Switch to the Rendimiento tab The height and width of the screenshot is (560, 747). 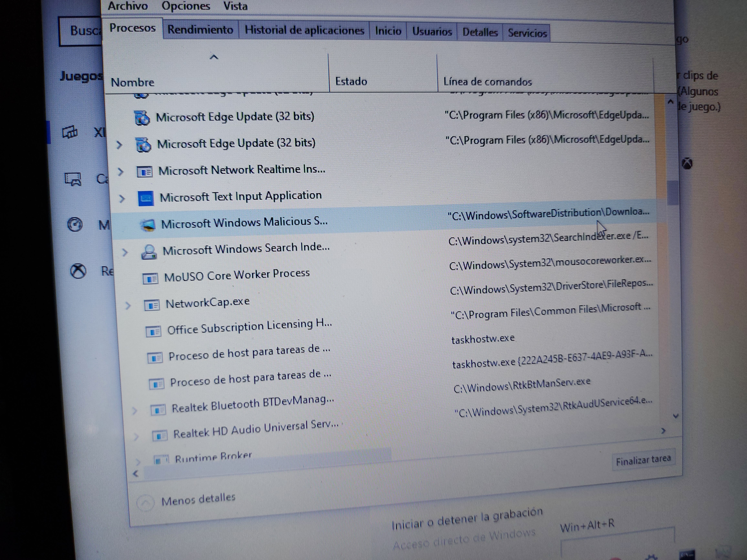pos(200,30)
